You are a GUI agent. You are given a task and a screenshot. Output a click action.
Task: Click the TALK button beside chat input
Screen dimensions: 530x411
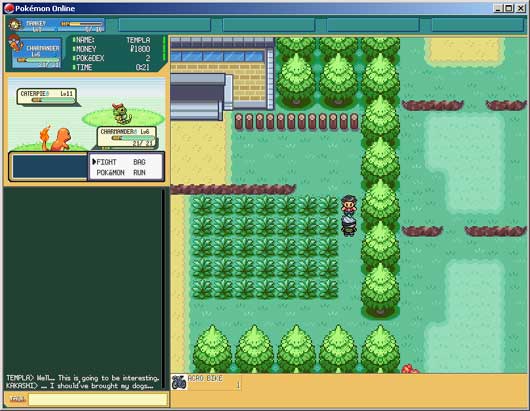(x=17, y=399)
